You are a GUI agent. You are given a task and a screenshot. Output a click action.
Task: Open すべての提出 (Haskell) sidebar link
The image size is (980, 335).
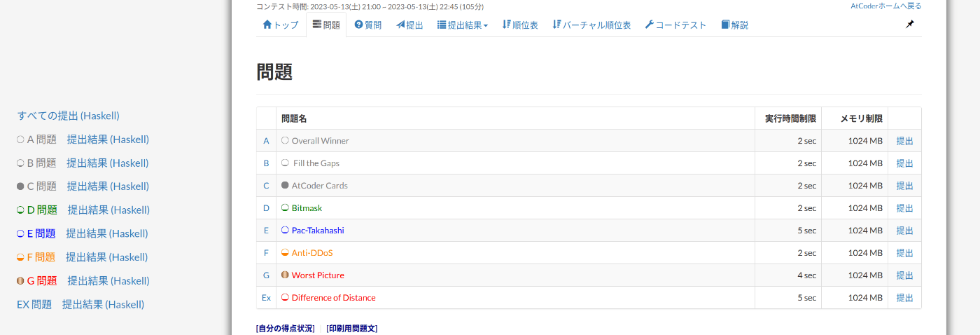69,116
